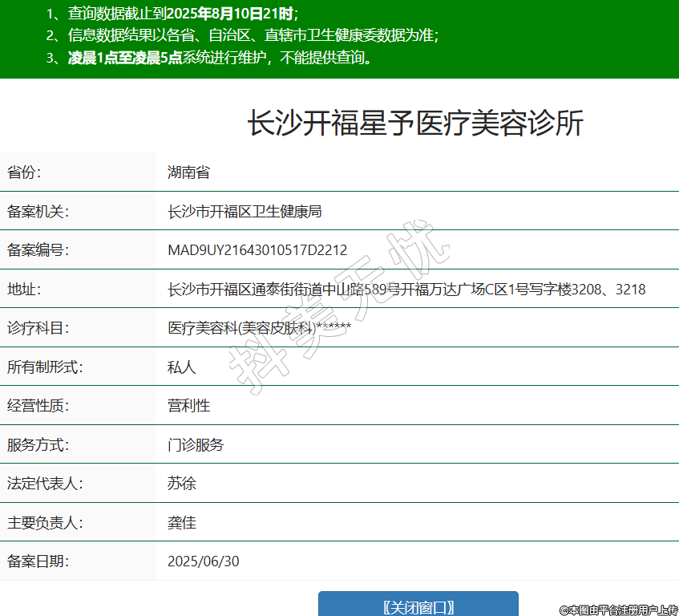This screenshot has width=679, height=616.
Task: Click the ownership value 私人
Action: click(181, 367)
